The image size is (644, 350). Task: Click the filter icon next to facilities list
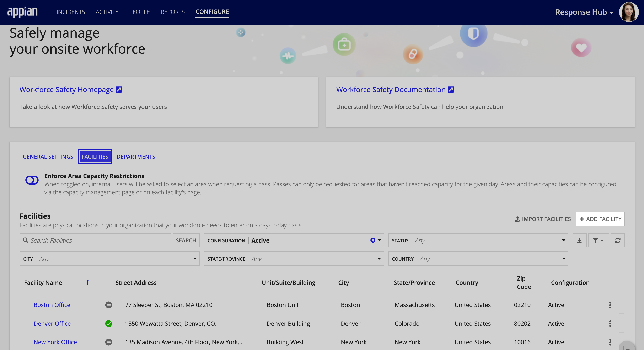coord(598,240)
